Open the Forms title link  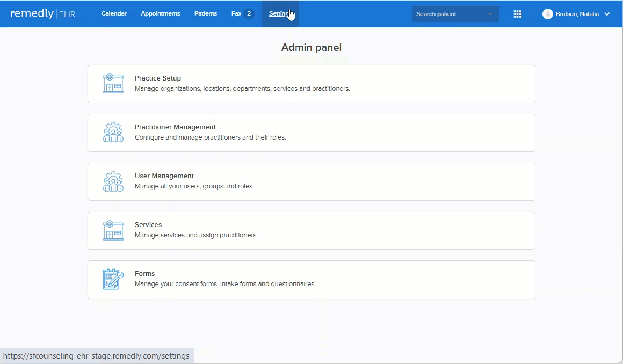pyautogui.click(x=144, y=274)
